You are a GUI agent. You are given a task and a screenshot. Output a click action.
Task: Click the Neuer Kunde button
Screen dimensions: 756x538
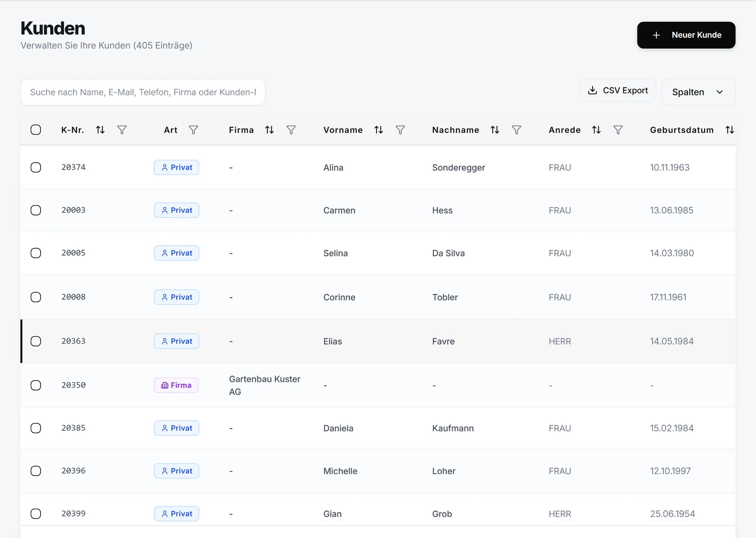(686, 35)
